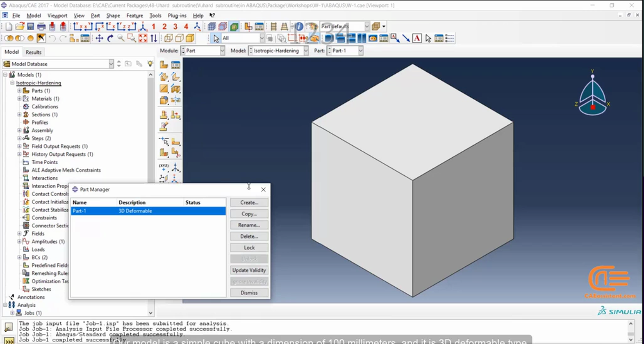Expand the BCs (2) tree node
Image resolution: width=644 pixels, height=344 pixels.
tap(19, 257)
